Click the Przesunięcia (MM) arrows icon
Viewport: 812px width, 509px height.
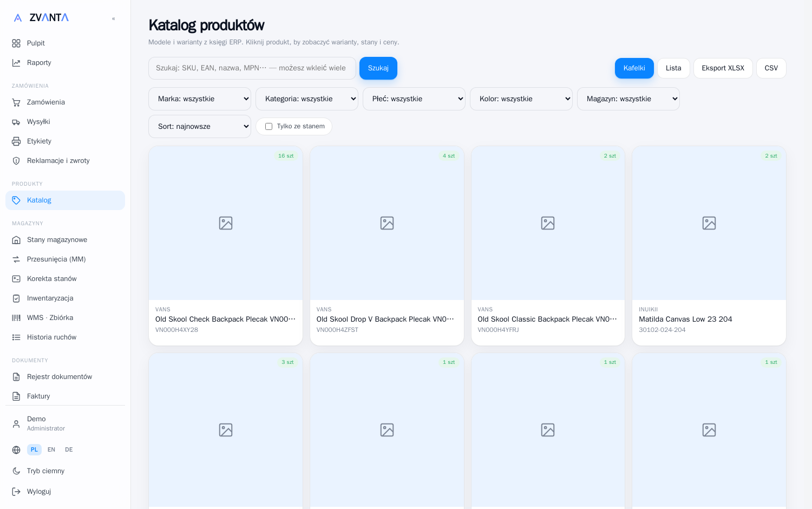tap(16, 259)
